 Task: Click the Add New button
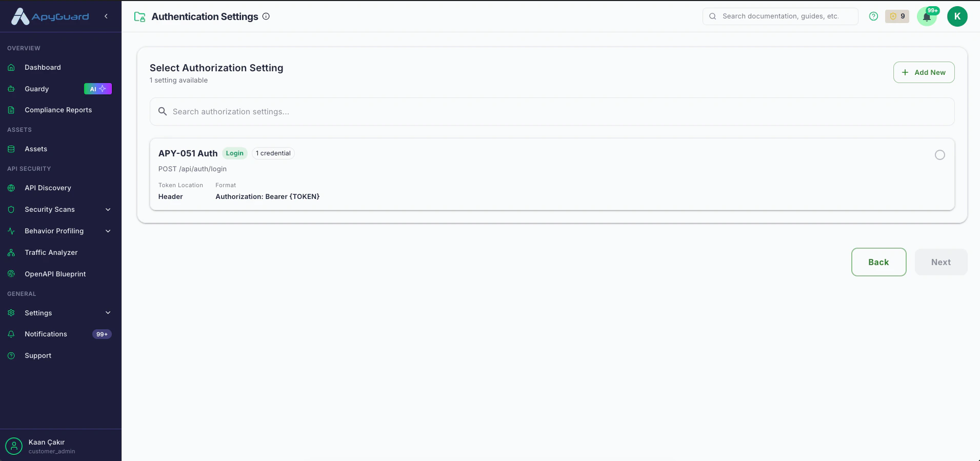(x=924, y=72)
